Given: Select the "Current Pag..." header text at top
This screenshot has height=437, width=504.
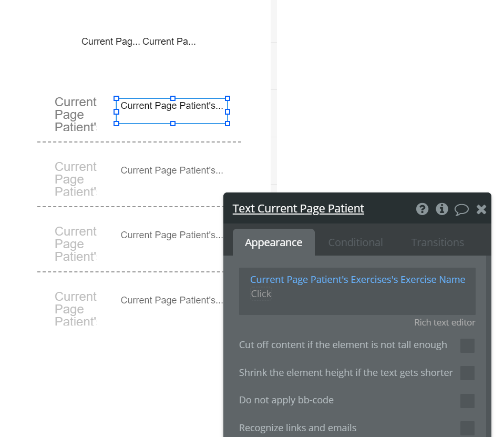Looking at the screenshot, I should tap(111, 42).
